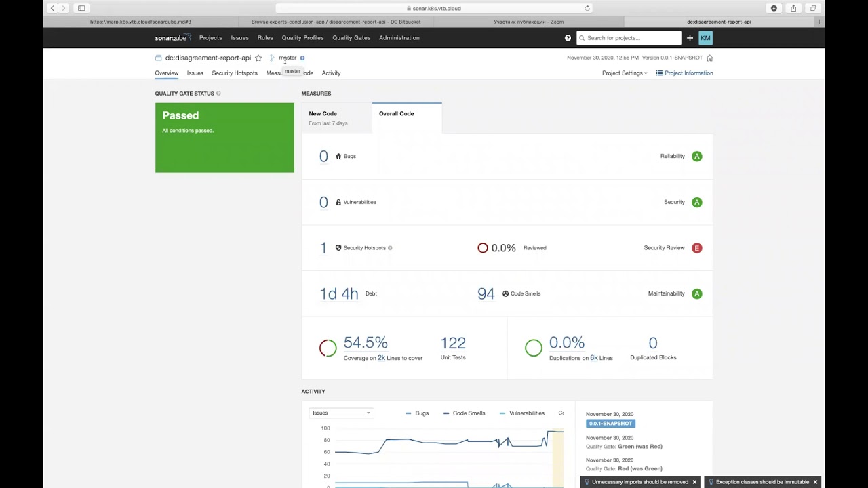868x488 pixels.
Task: Switch to the DC Bitbucket browser tab
Action: point(336,22)
